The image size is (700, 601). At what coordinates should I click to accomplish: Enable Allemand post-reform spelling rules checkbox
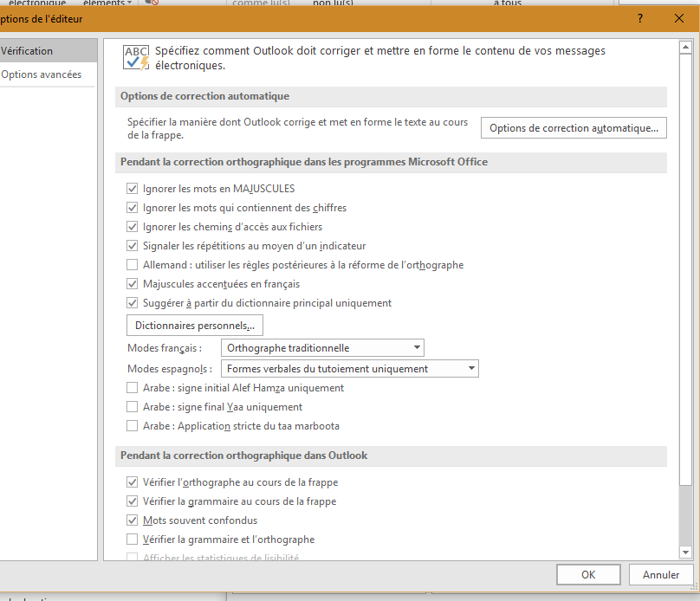coord(132,265)
